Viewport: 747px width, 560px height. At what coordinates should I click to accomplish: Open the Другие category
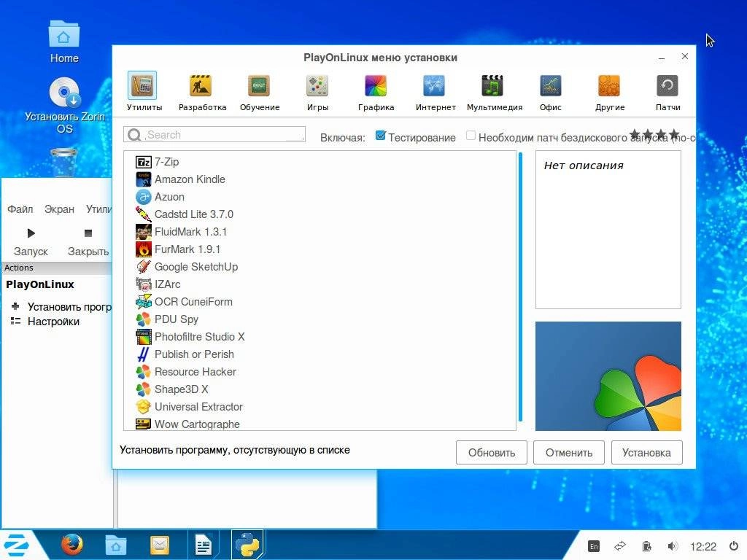[609, 86]
